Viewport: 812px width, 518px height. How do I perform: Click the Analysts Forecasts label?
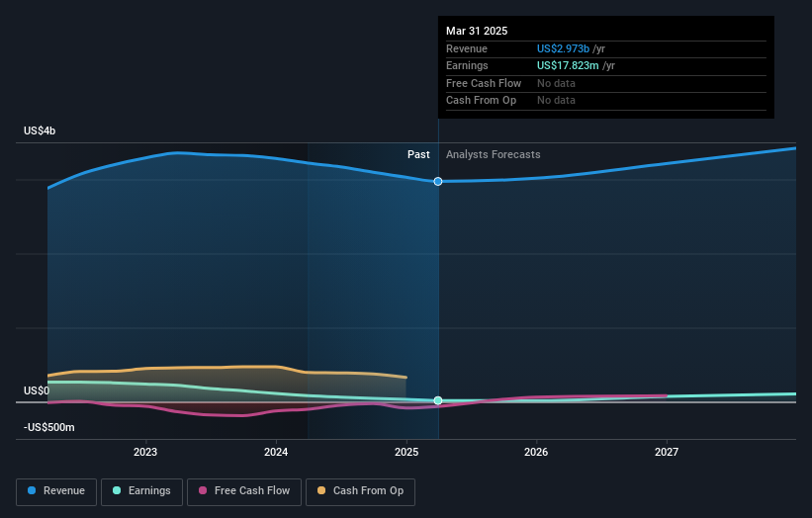point(493,154)
